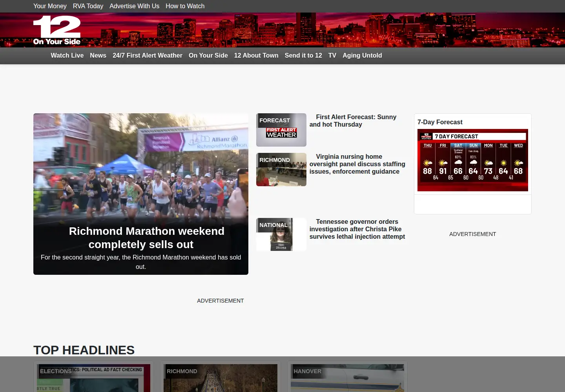Read Richmond Marathon weekend sells out headline
This screenshot has width=565, height=392.
[147, 238]
